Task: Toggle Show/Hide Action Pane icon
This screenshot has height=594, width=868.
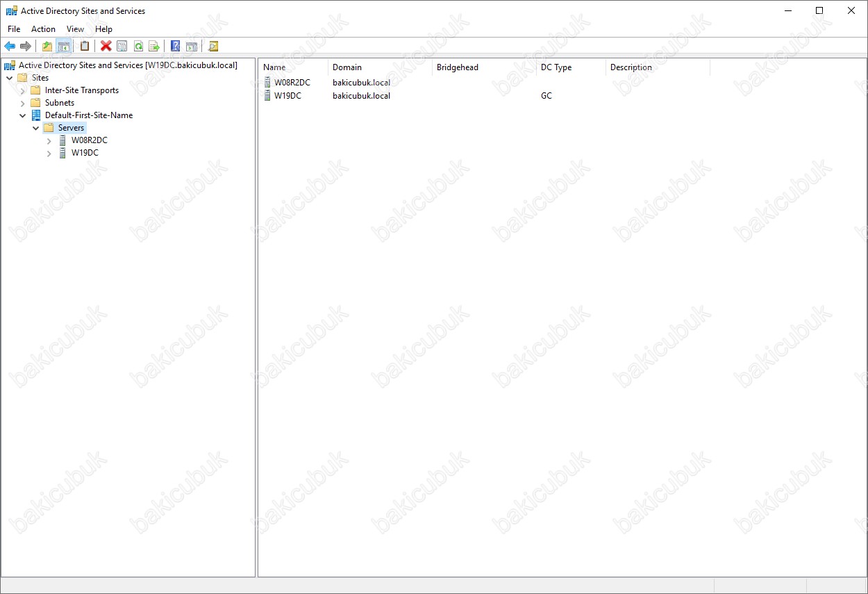Action: 192,47
